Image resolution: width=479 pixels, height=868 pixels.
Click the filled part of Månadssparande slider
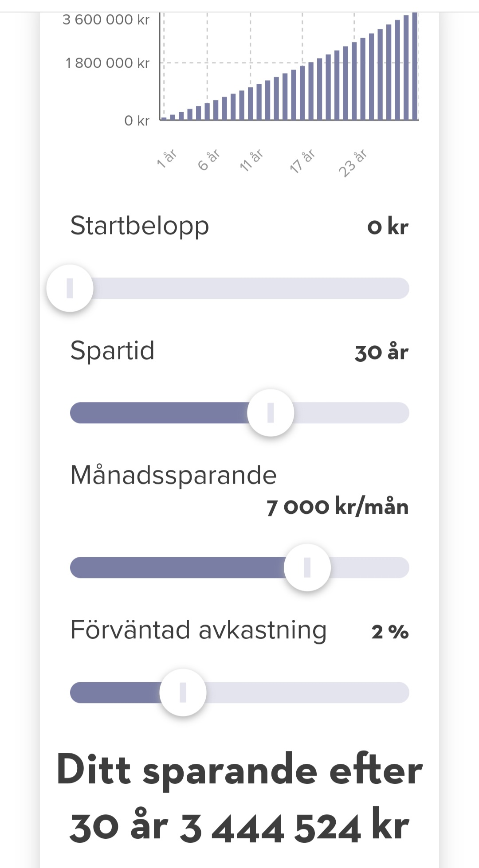point(177,567)
